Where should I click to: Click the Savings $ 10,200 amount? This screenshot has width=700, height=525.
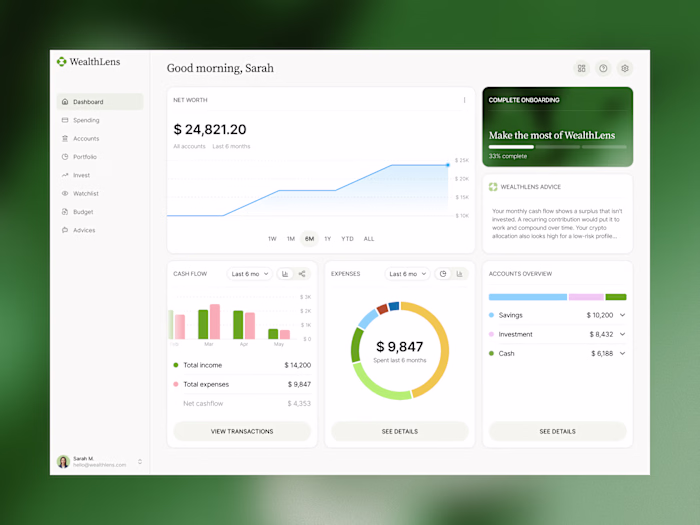600,315
